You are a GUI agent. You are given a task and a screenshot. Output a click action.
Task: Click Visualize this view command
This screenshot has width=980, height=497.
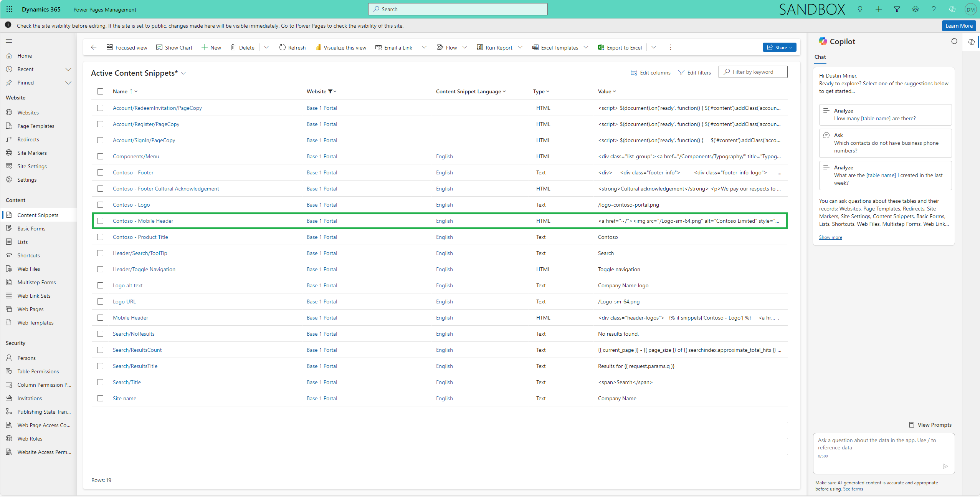pyautogui.click(x=341, y=47)
